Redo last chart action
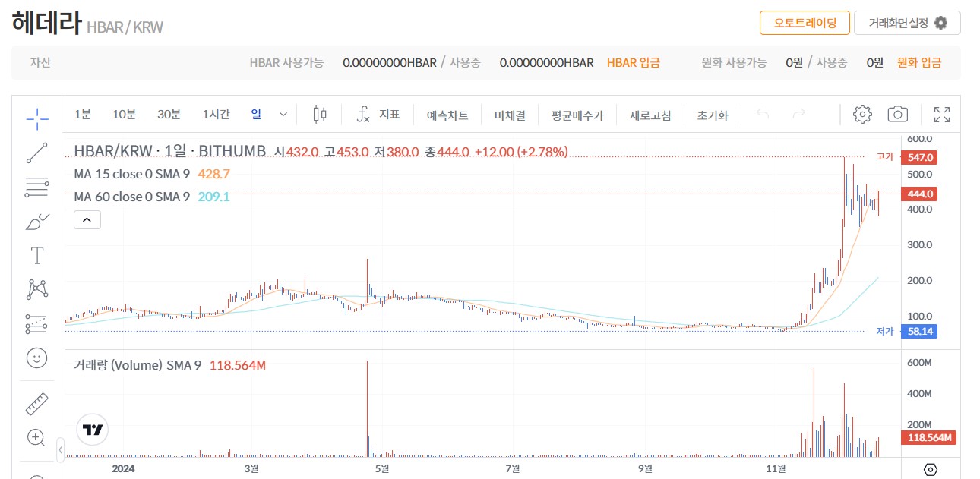The image size is (980, 479). (798, 115)
